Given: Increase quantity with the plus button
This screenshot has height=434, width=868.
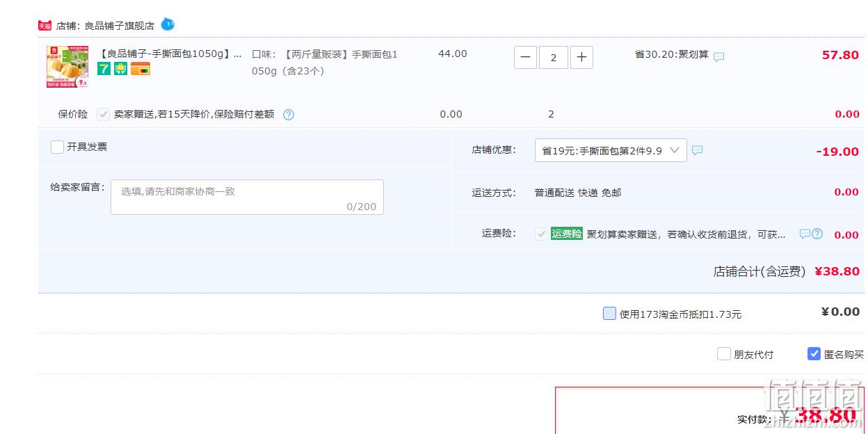Looking at the screenshot, I should [581, 57].
